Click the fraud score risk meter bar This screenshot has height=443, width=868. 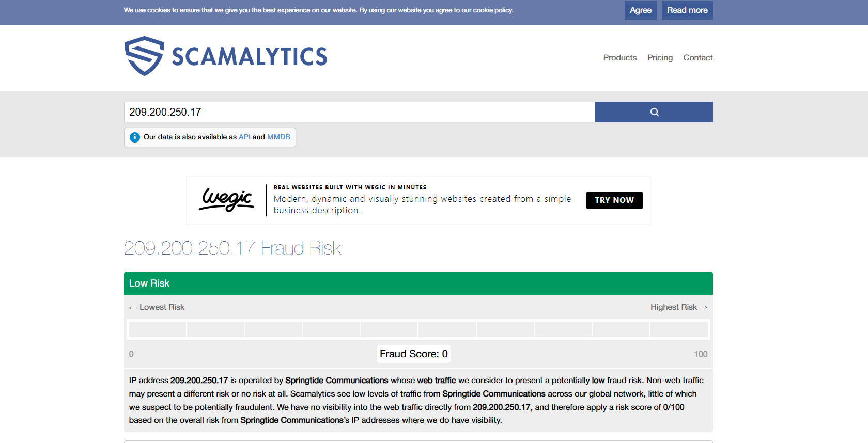(x=419, y=329)
